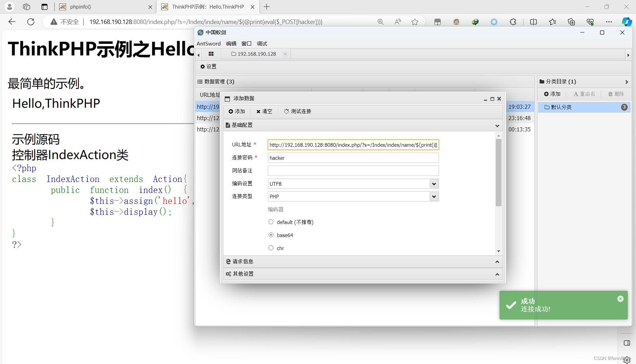Close the phpinfo() browser tab
The width and height of the screenshot is (636, 364).
point(150,7)
